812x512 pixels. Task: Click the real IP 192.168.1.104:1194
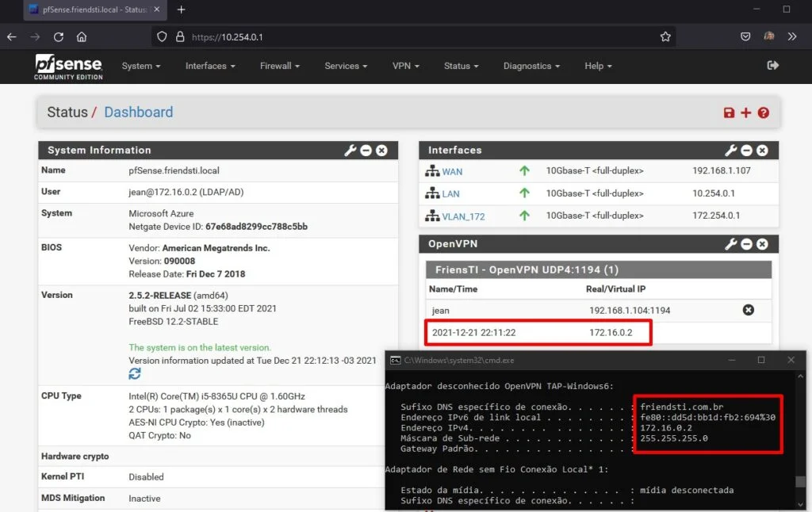(x=630, y=311)
